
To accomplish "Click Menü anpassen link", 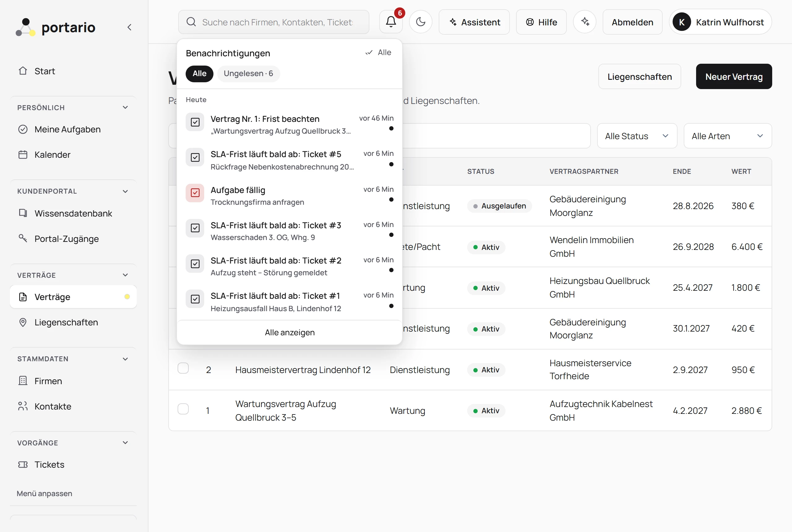I will point(45,494).
